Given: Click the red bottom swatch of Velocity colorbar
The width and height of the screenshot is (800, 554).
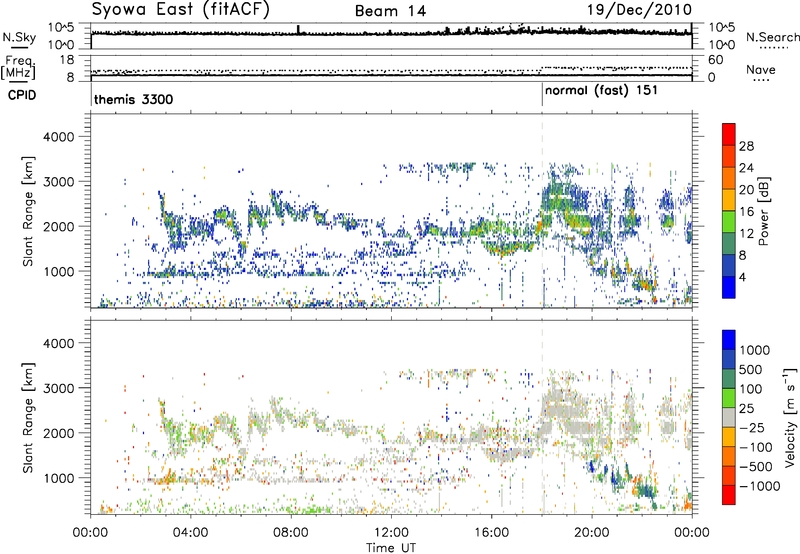Looking at the screenshot, I should pos(729,495).
